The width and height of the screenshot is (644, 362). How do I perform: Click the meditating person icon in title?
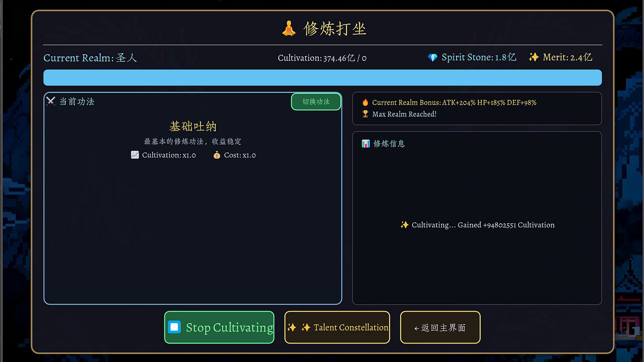point(288,28)
